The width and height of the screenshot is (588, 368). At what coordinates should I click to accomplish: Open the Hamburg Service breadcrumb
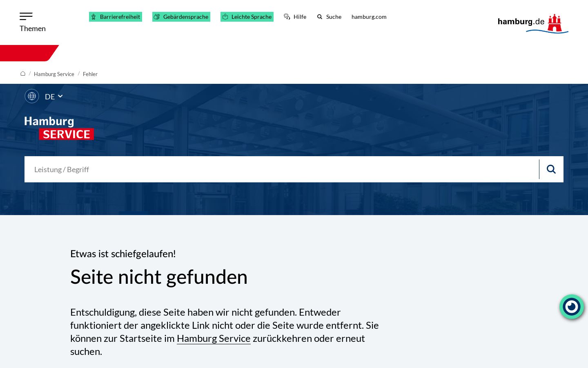coord(54,74)
